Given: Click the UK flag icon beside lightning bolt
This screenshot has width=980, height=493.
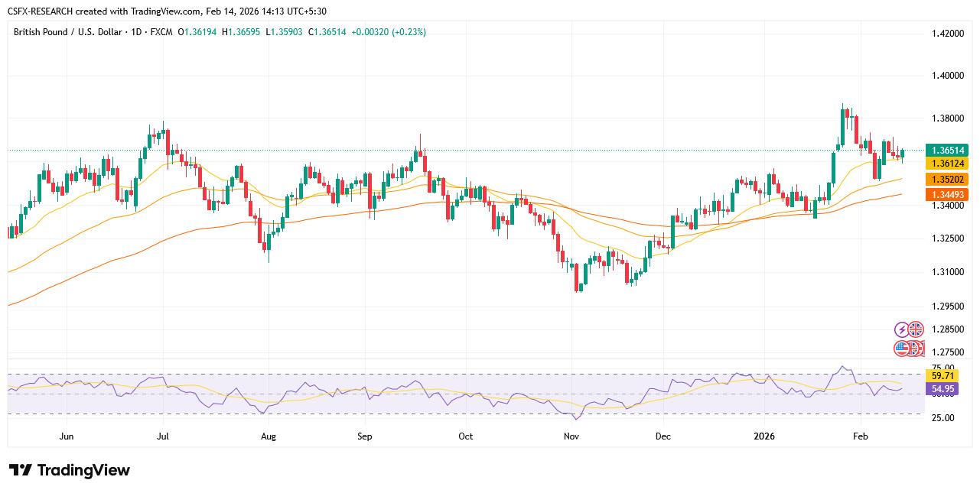Looking at the screenshot, I should [916, 329].
